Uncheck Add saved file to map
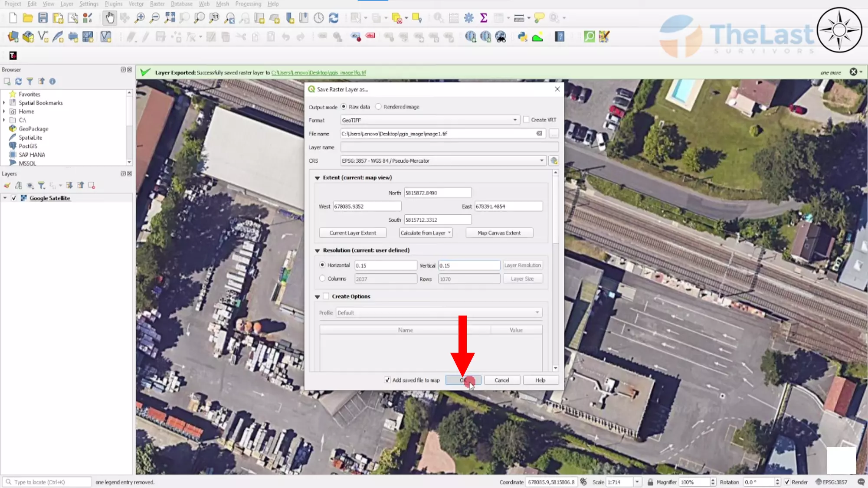Screen dimensions: 868x488 click(x=387, y=380)
